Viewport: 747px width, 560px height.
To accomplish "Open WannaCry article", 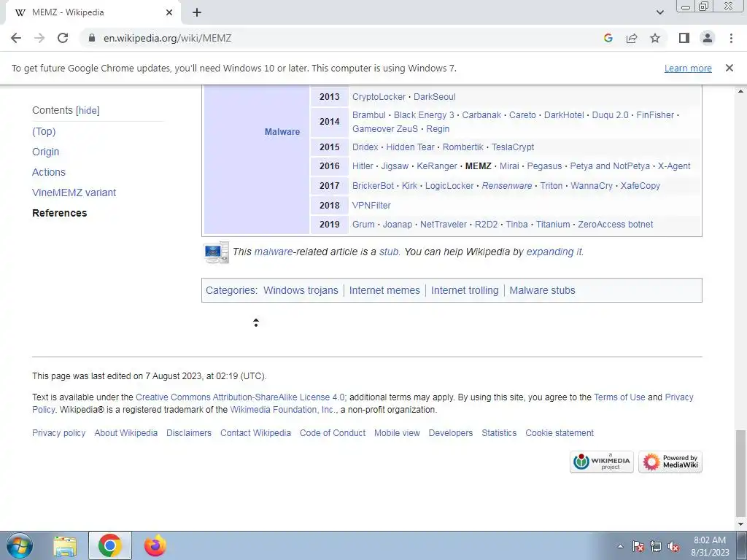I will 591,186.
